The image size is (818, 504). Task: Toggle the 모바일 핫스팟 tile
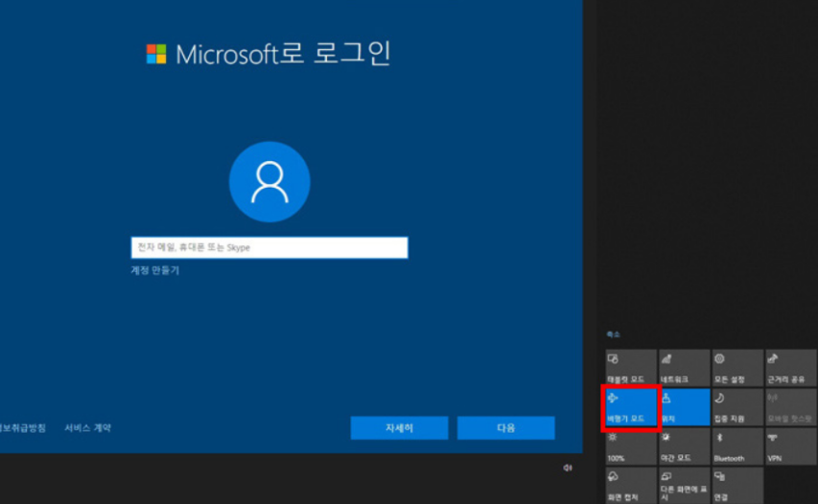coord(791,407)
